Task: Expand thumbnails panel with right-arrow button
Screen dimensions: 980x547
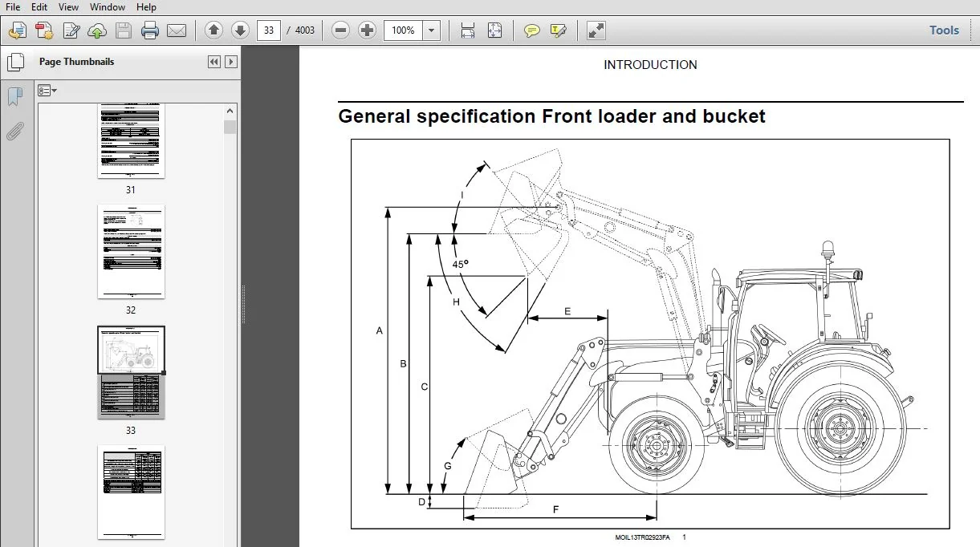Action: [x=231, y=62]
